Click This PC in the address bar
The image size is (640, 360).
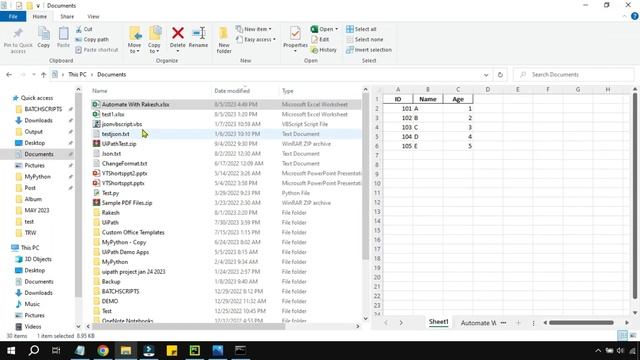pyautogui.click(x=77, y=75)
